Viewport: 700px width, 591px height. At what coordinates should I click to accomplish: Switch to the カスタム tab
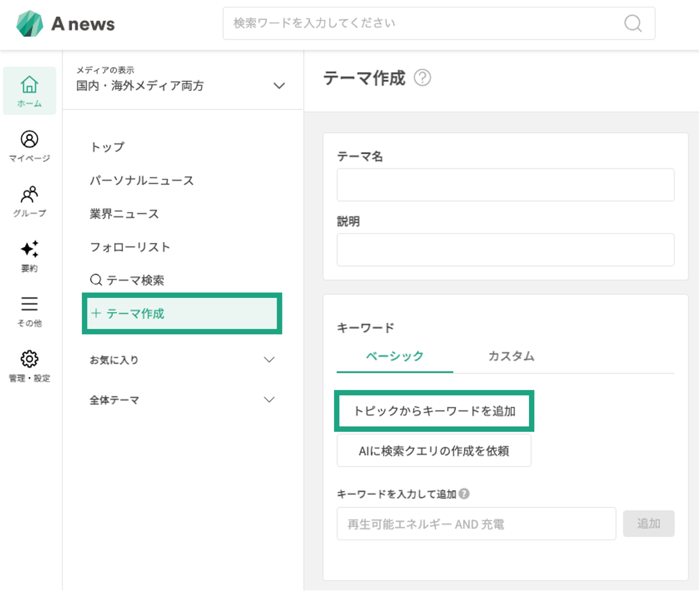tap(511, 356)
